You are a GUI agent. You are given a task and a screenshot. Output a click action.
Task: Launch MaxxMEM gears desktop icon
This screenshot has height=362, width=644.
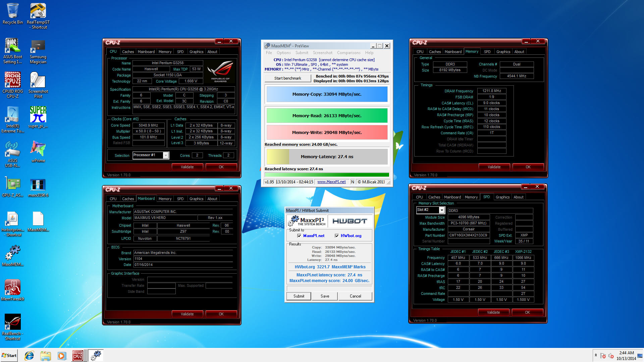click(13, 256)
